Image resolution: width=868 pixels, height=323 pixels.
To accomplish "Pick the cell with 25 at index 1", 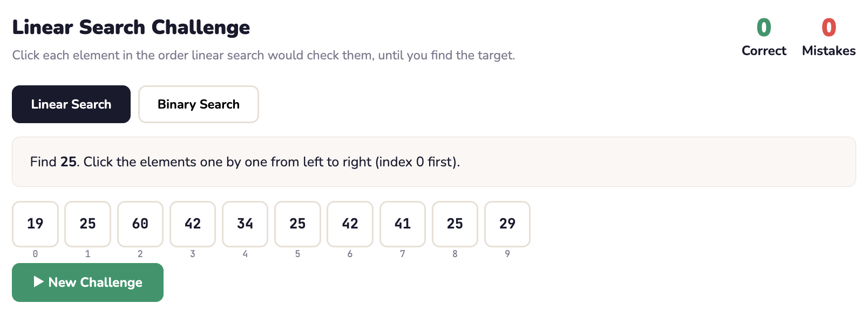I will pos(87,224).
